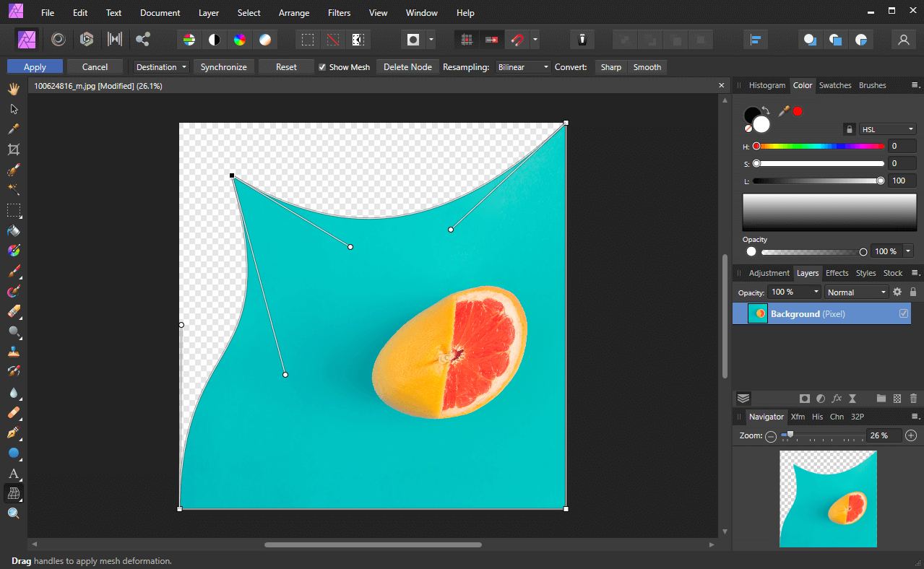Image resolution: width=924 pixels, height=569 pixels.
Task: Switch to the Swatches tab
Action: click(834, 85)
